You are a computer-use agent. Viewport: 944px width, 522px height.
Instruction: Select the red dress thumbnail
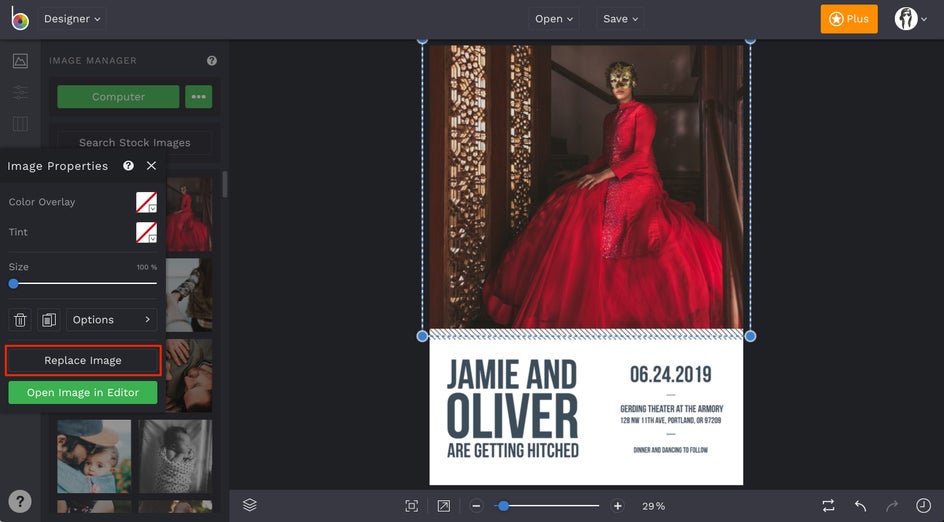pos(189,214)
